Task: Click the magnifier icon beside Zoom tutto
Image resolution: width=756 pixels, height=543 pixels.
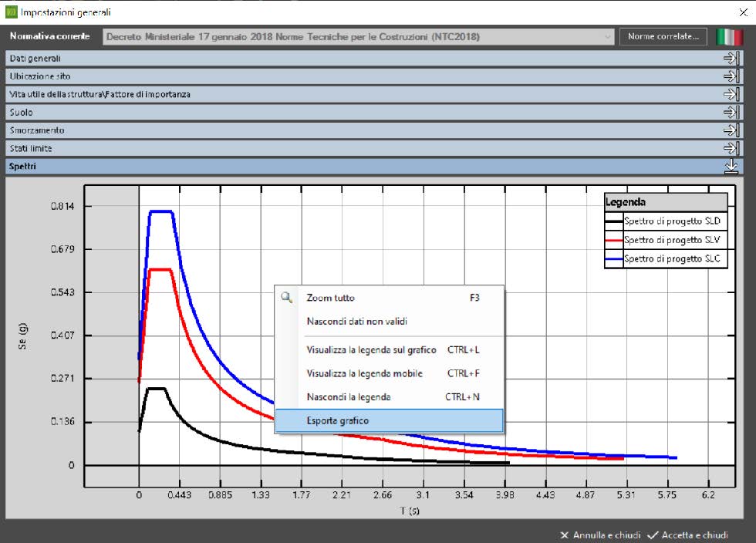Action: [x=287, y=298]
